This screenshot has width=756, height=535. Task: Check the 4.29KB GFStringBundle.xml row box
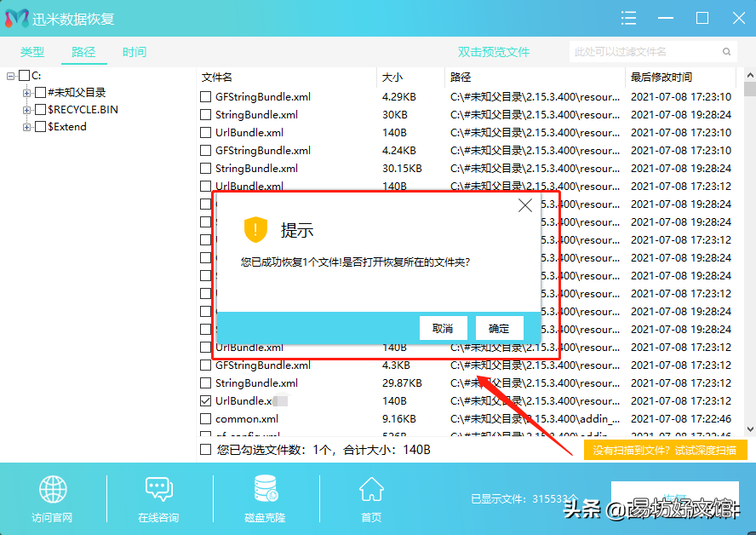click(205, 97)
